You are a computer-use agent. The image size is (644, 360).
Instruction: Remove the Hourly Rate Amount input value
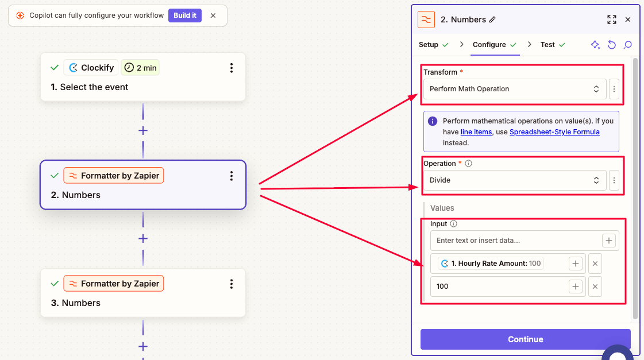(595, 263)
